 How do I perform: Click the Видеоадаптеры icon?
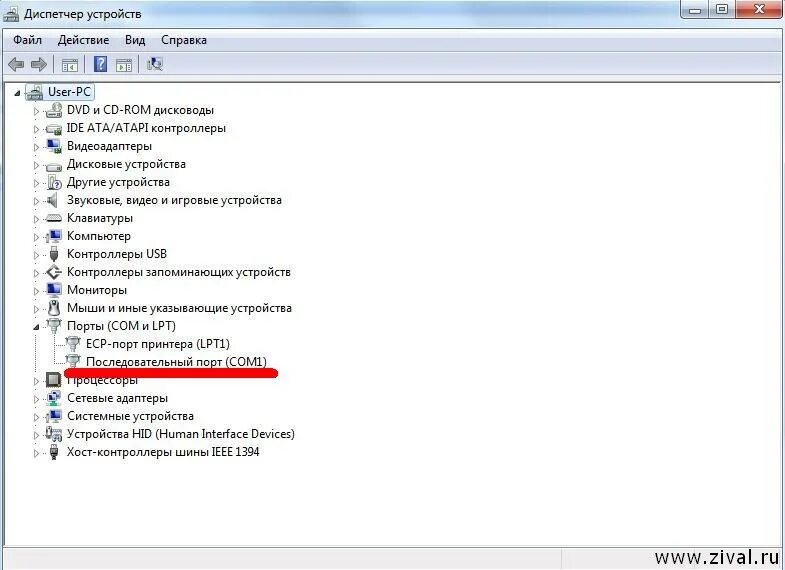54,146
